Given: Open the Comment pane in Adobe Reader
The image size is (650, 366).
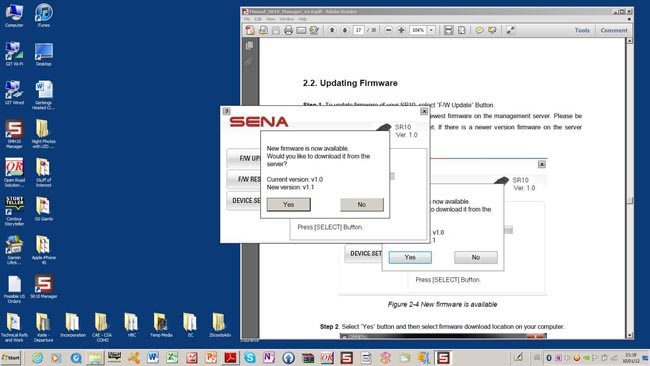Looking at the screenshot, I should [614, 30].
